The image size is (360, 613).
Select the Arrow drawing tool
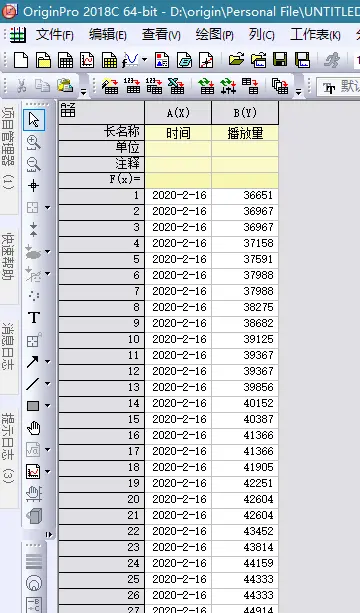33,362
